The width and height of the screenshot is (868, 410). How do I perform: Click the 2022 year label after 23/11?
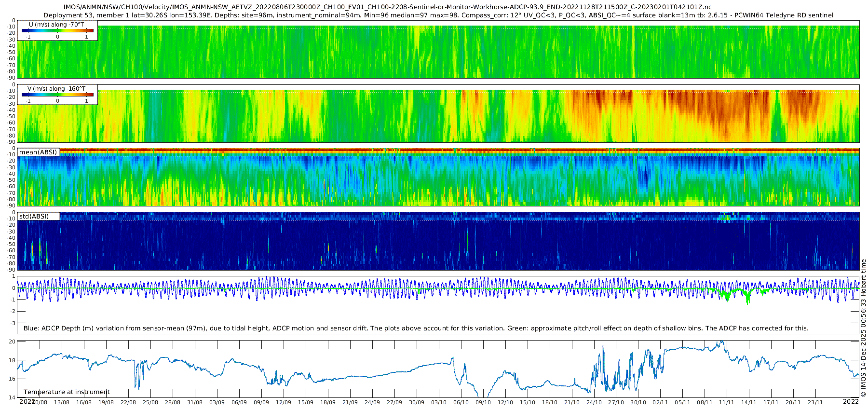click(x=851, y=401)
